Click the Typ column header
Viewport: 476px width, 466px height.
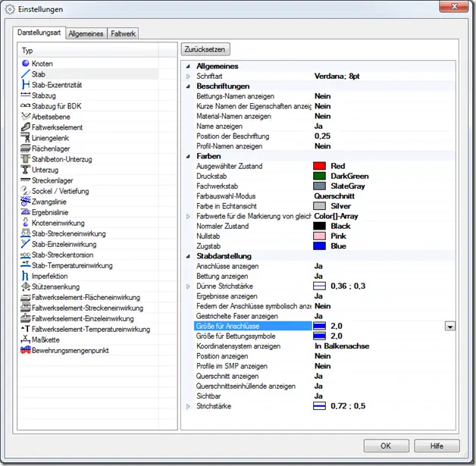pos(89,50)
